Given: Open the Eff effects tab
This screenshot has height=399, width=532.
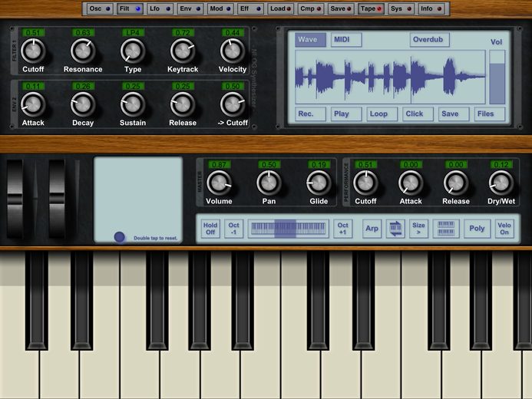Looking at the screenshot, I should 250,8.
